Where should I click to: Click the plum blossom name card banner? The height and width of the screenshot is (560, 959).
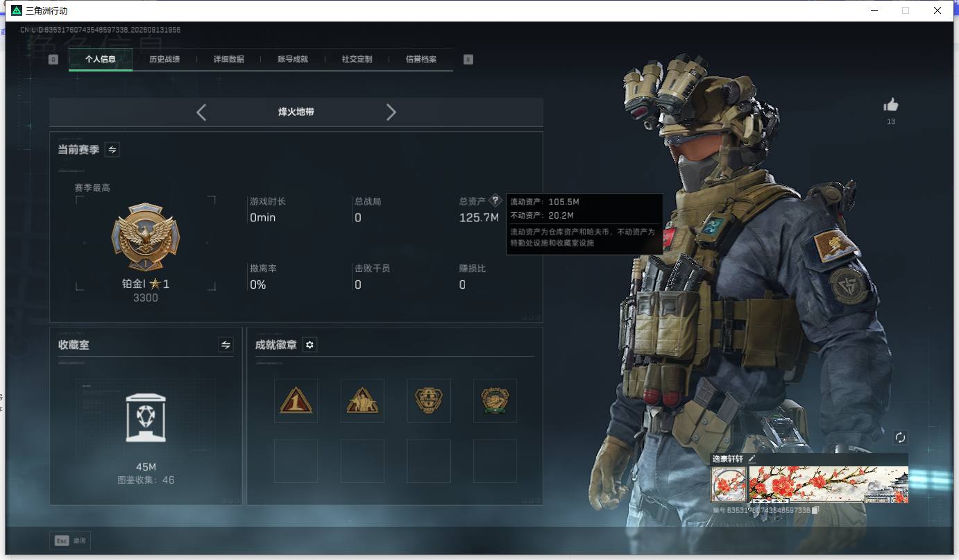click(x=829, y=484)
